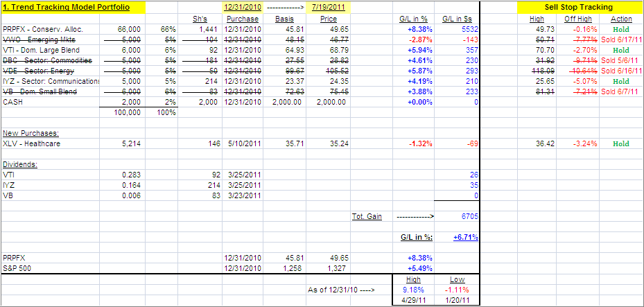Click the -1.11% low value
Screen dimensions: 644x307
pyautogui.click(x=457, y=290)
